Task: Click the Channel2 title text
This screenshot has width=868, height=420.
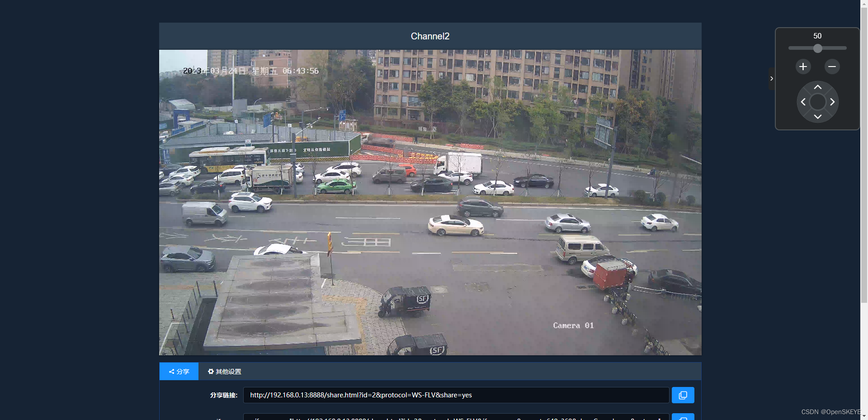Action: pyautogui.click(x=430, y=36)
